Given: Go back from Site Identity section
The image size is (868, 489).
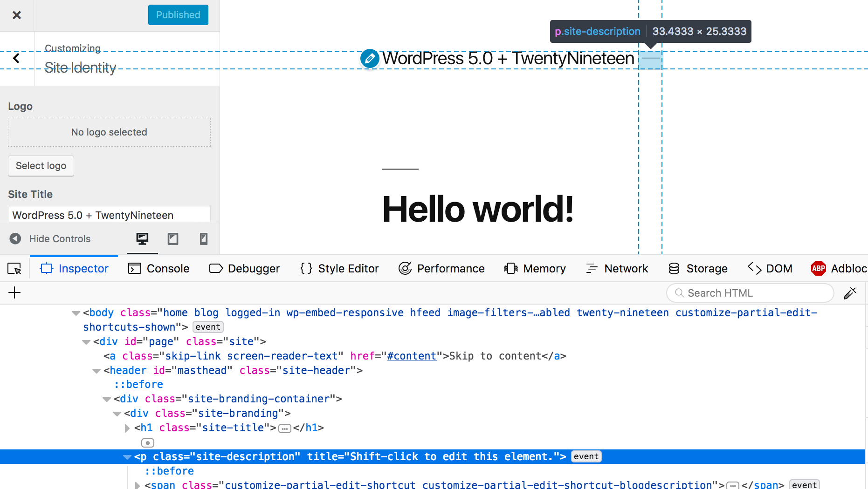Looking at the screenshot, I should pos(16,58).
